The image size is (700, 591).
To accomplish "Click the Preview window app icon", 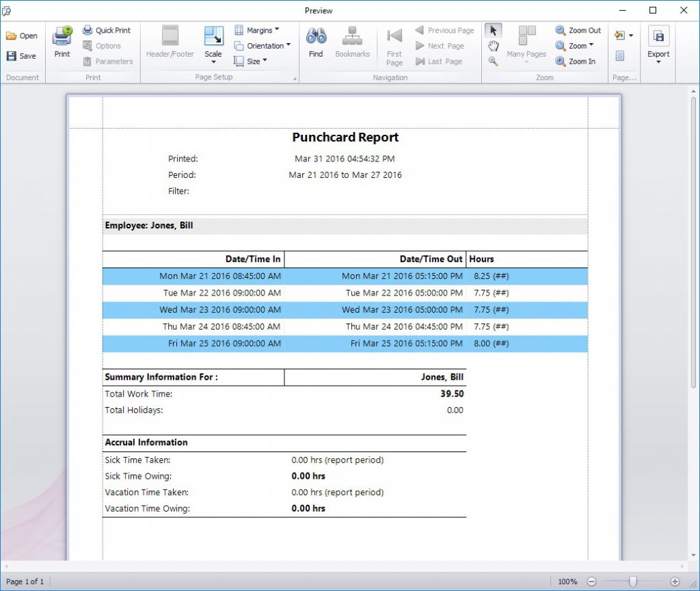I will click(x=7, y=10).
